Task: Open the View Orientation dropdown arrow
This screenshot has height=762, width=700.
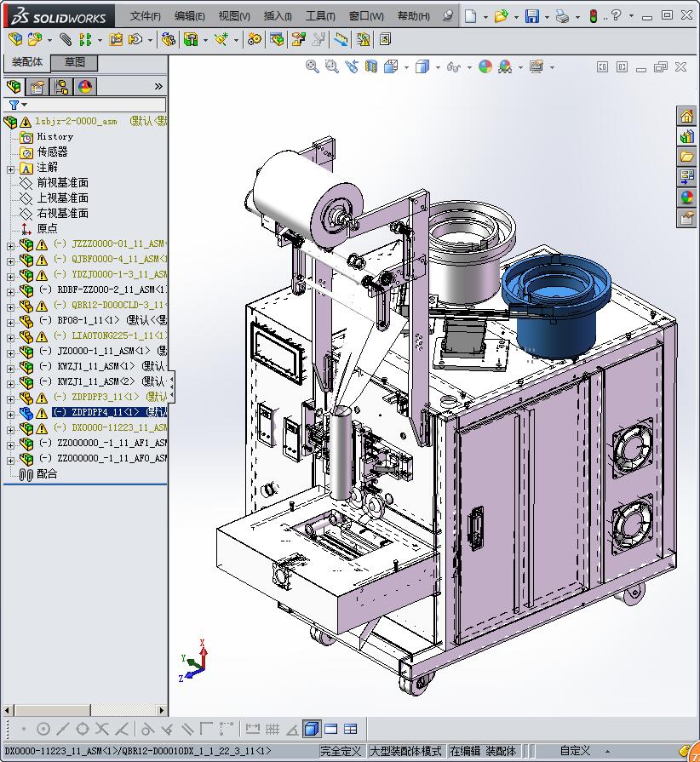Action: (x=406, y=67)
